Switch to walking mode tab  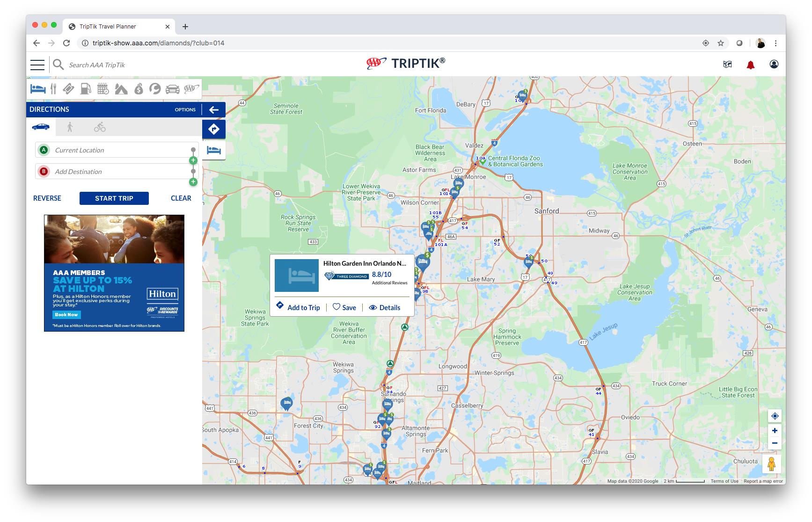[x=70, y=127]
